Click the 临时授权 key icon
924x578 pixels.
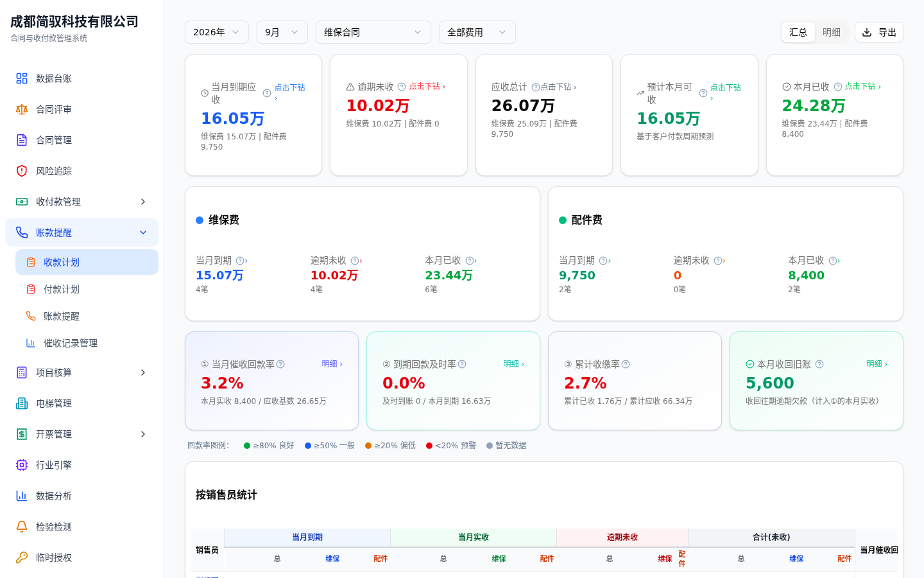[22, 557]
